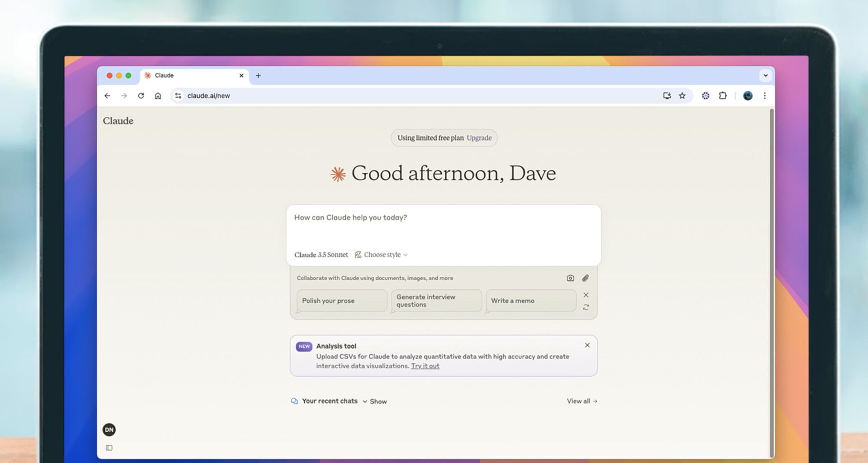Open the DN user profile avatar
The height and width of the screenshot is (463, 868).
[x=109, y=430]
